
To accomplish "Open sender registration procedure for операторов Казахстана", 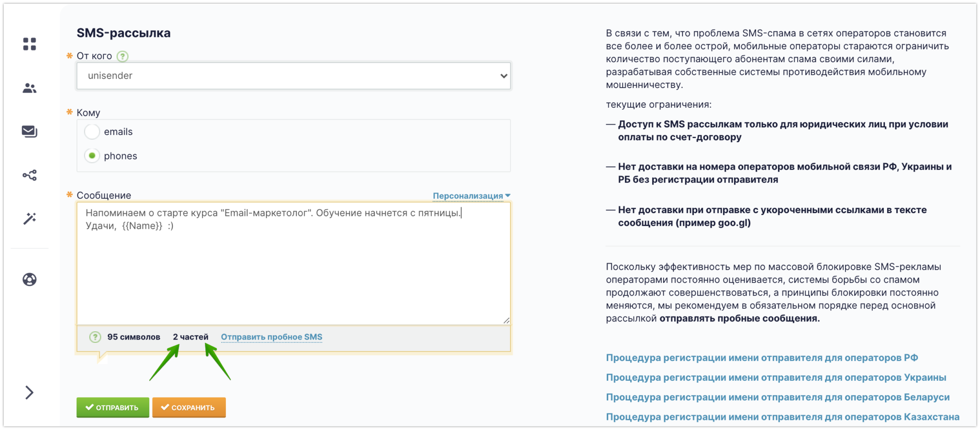I will [x=782, y=417].
